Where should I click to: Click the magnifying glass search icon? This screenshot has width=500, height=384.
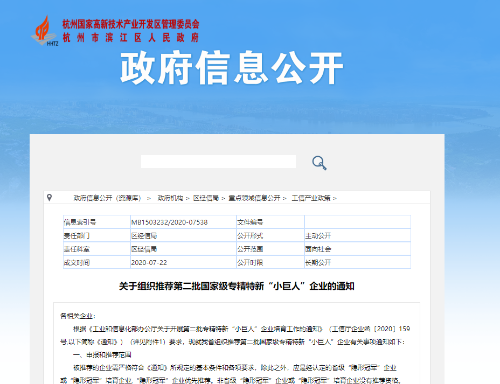319,163
